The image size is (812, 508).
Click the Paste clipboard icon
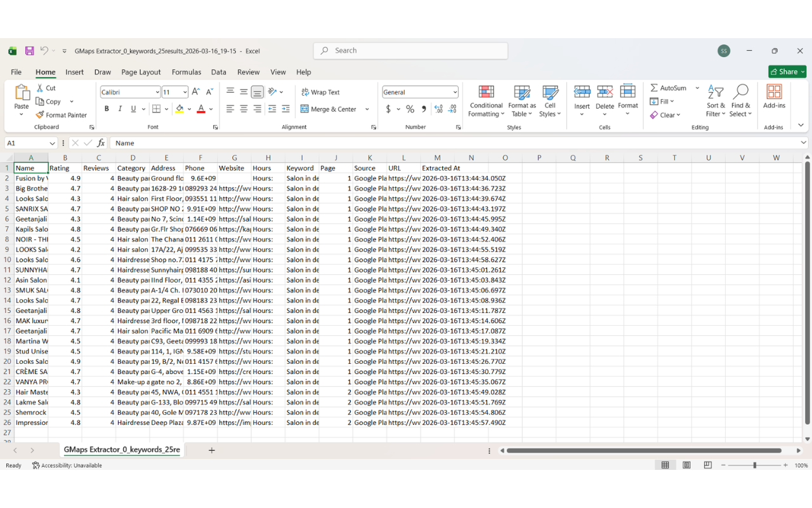(22, 93)
